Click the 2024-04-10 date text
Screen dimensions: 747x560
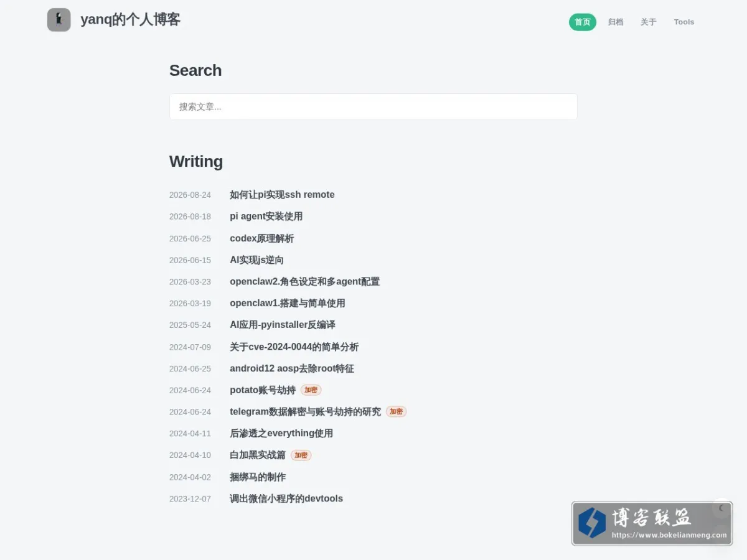[190, 455]
